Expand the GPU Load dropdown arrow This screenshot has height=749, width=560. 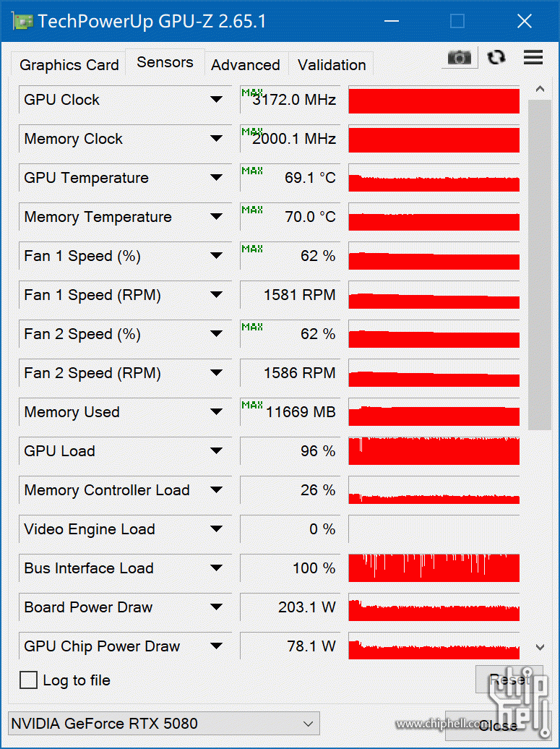pyautogui.click(x=216, y=451)
